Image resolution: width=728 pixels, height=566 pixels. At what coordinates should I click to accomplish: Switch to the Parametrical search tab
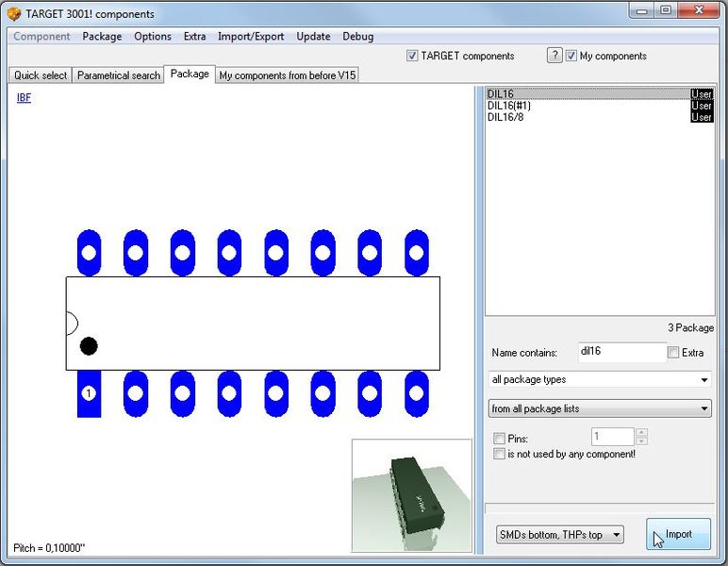point(119,75)
